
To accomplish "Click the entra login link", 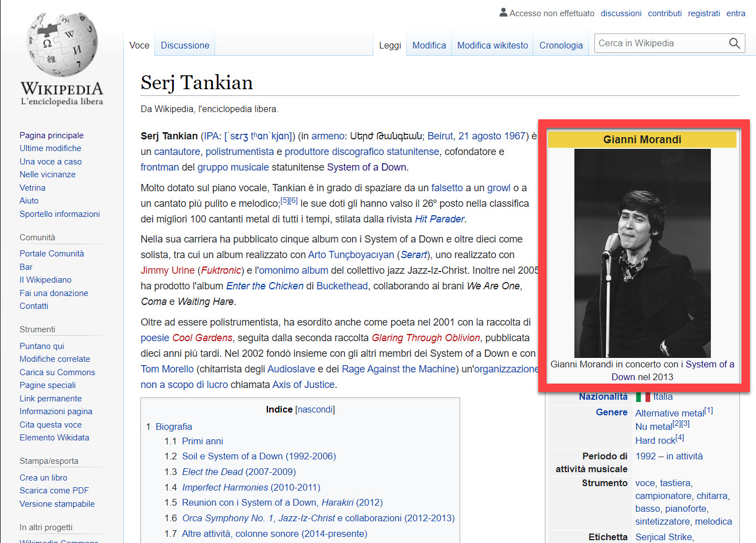I will 736,13.
